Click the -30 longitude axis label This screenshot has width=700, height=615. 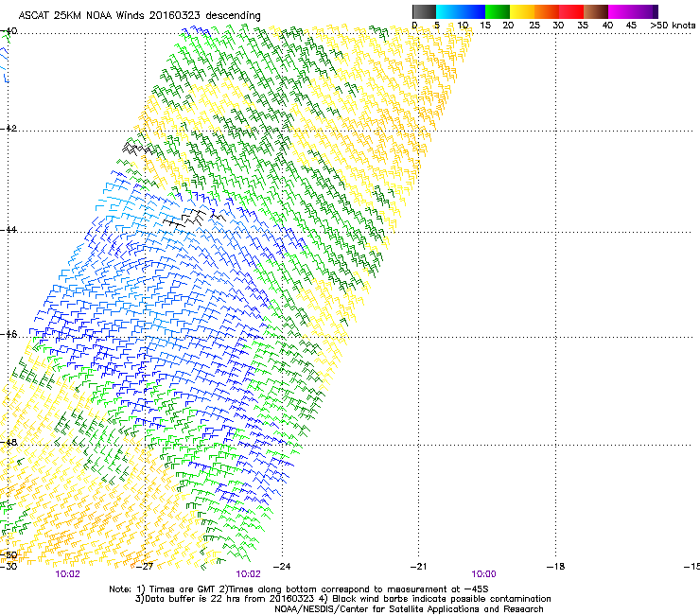coord(9,567)
